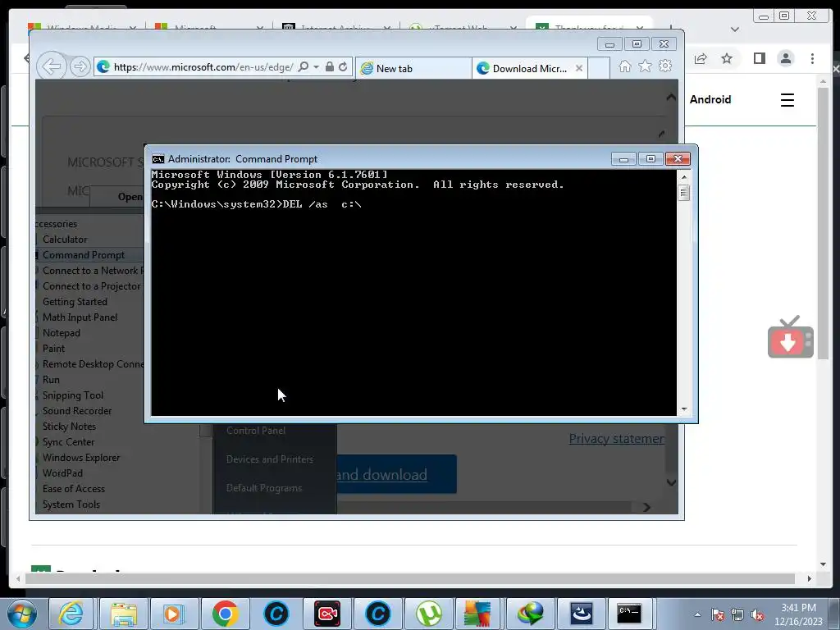The height and width of the screenshot is (630, 840).
Task: Open Calculator from the Accessories list
Action: click(x=65, y=240)
